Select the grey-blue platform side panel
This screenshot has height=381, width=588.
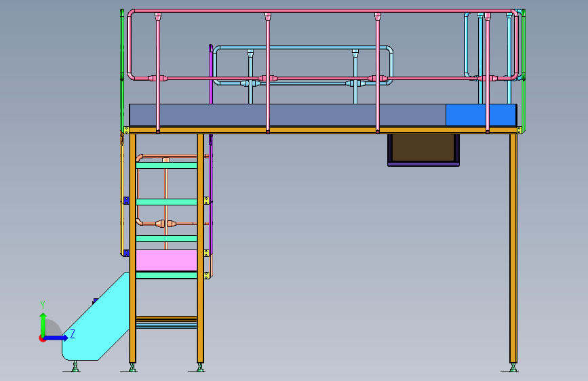tap(288, 115)
